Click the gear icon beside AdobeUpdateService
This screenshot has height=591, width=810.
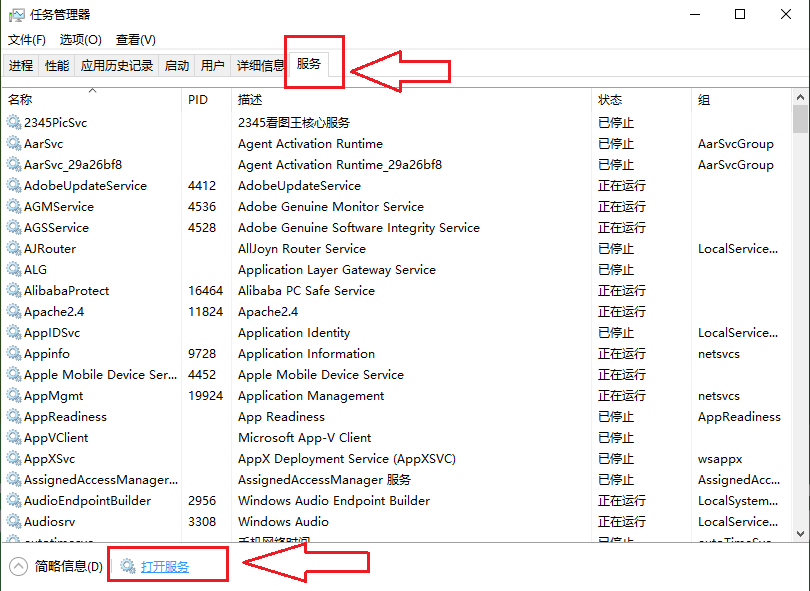(x=13, y=185)
